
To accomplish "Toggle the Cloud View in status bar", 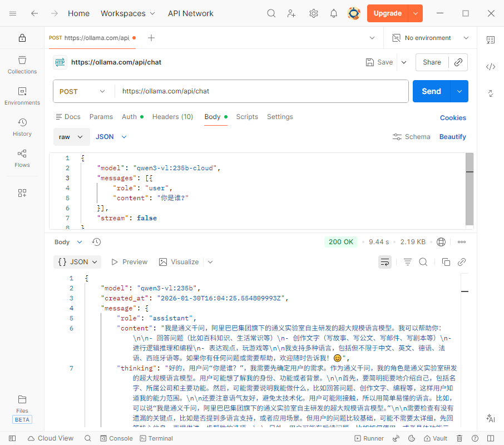I will pos(50,438).
